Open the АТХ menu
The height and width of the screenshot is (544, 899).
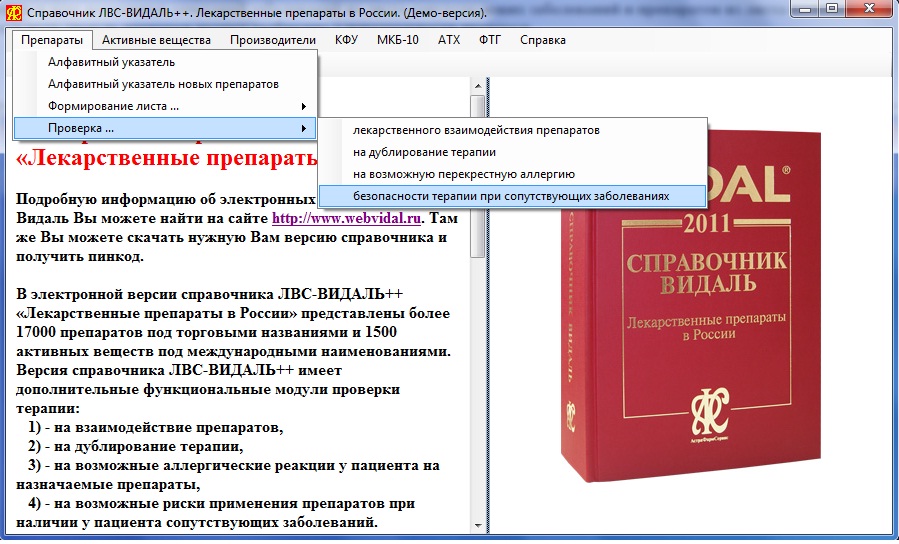coord(449,40)
